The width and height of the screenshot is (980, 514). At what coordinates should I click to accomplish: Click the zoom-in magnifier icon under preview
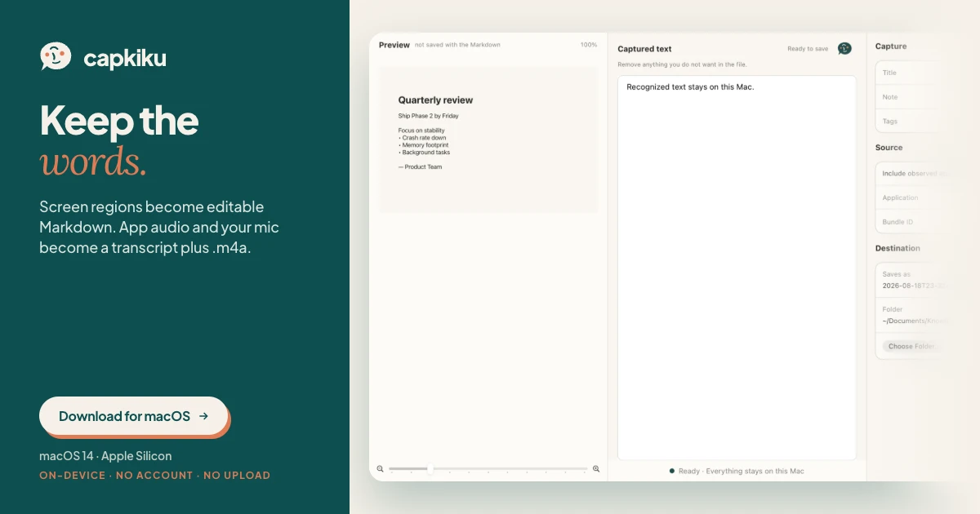tap(596, 469)
